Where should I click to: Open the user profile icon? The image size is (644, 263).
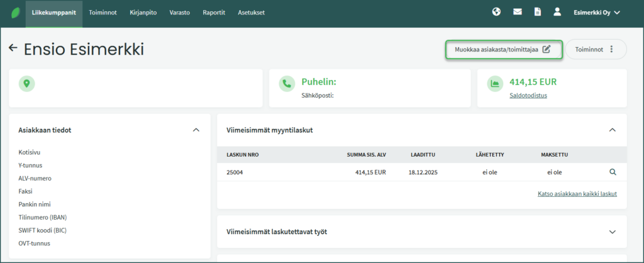click(557, 12)
